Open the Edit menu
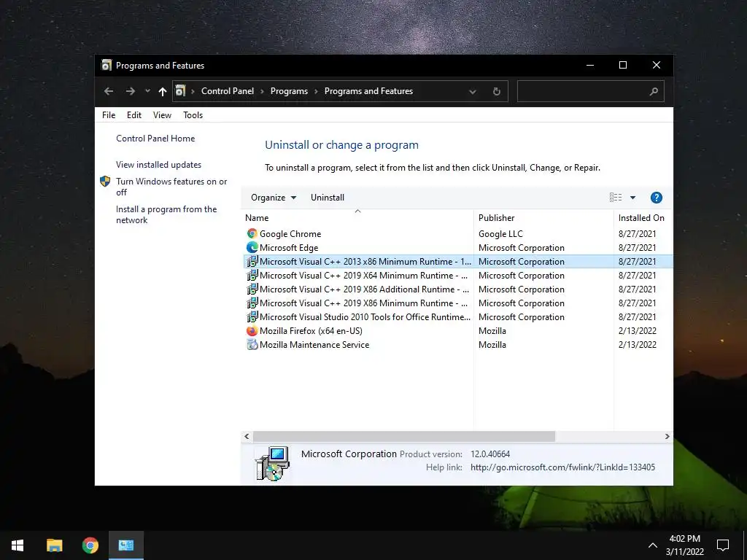The height and width of the screenshot is (560, 747). [x=134, y=114]
